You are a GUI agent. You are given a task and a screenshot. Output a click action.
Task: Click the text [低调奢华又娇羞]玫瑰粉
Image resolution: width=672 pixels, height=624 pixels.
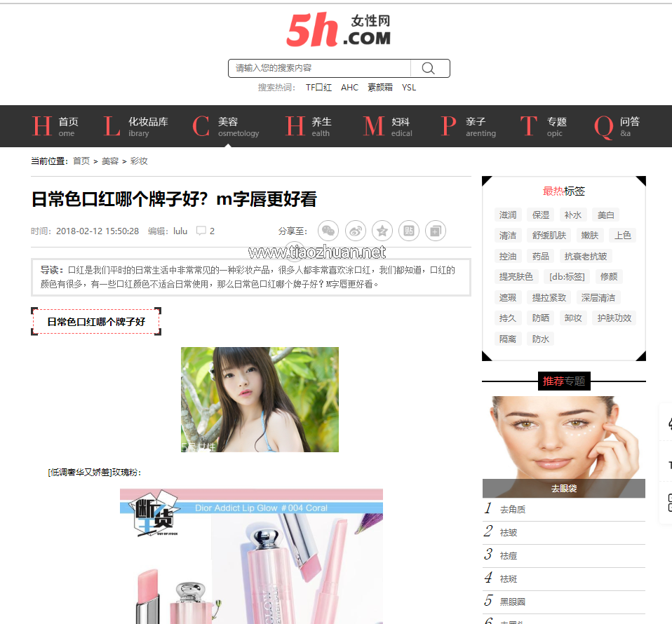[x=93, y=473]
